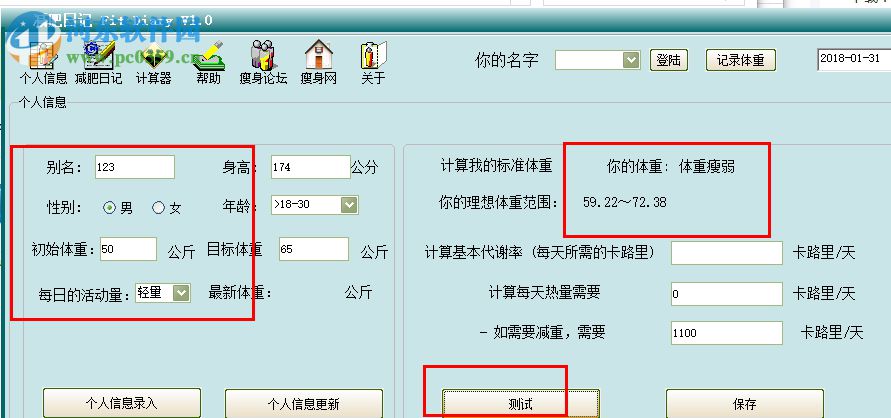891x418 pixels.
Task: Click the 测试 test button
Action: click(521, 404)
